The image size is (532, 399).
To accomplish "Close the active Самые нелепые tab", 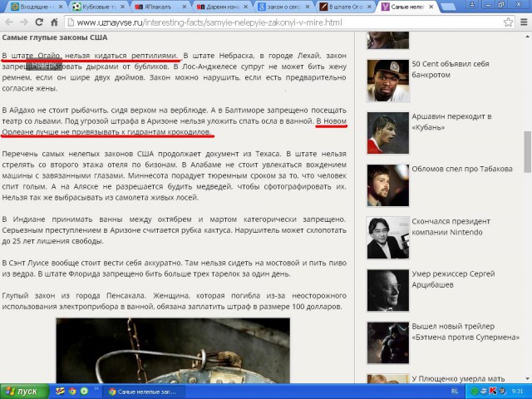I will click(431, 7).
